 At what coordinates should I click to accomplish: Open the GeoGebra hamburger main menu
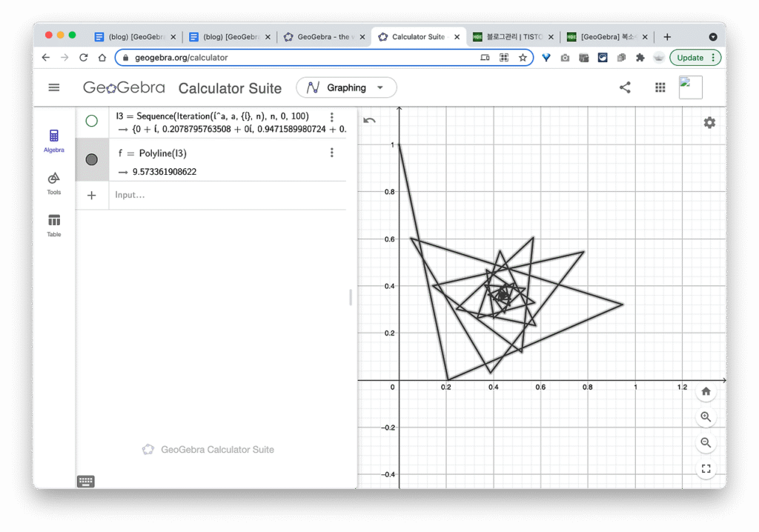click(x=53, y=87)
